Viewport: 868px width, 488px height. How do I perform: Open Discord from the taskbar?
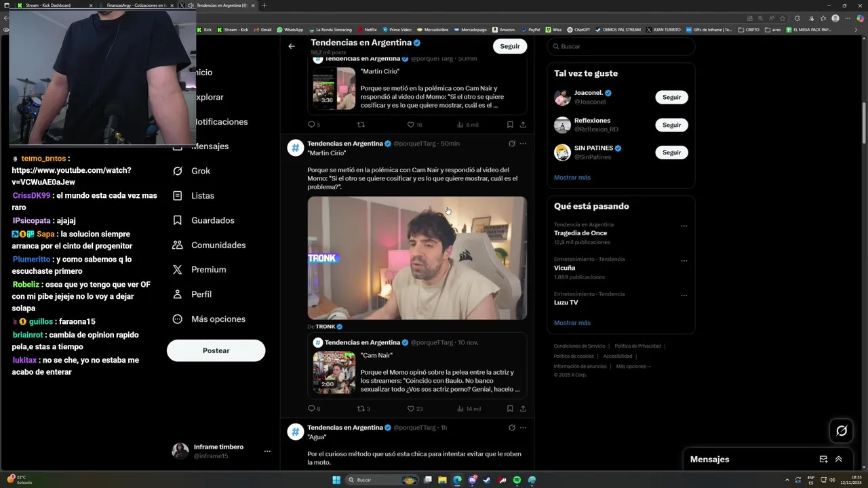pyautogui.click(x=472, y=480)
